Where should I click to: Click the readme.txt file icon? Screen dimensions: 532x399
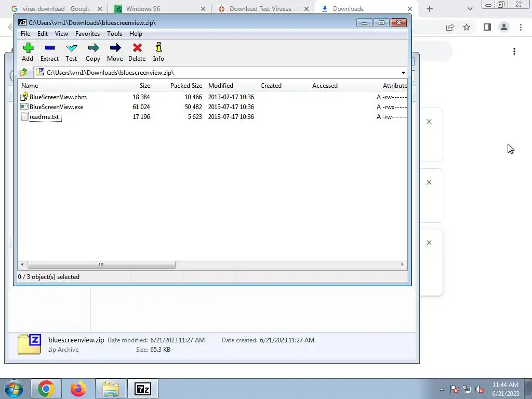tap(24, 117)
